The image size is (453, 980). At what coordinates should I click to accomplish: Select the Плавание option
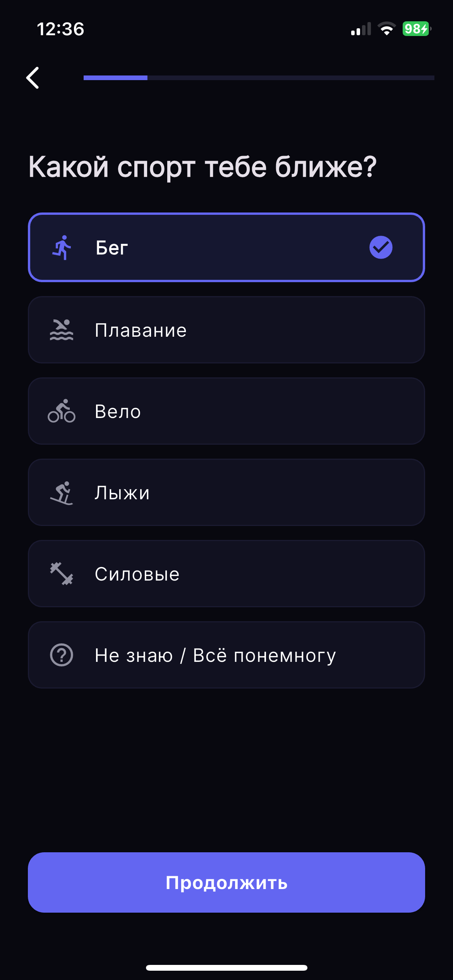pyautogui.click(x=226, y=330)
